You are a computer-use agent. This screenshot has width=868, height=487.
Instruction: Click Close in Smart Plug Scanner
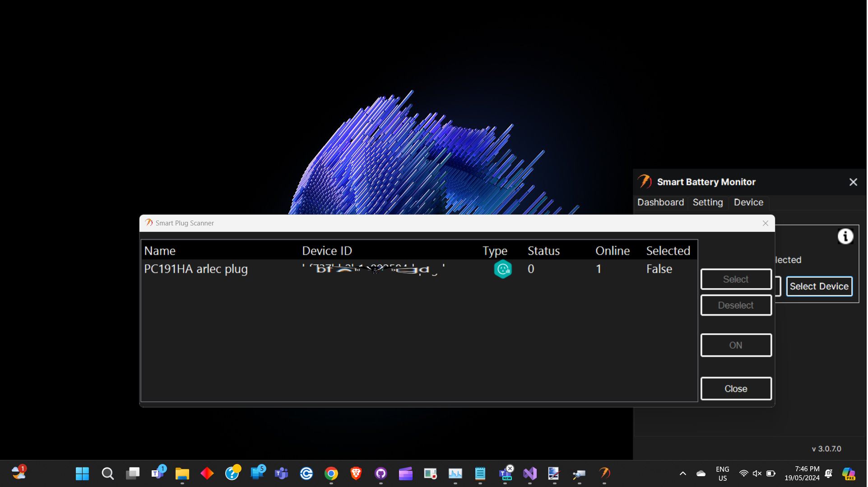[736, 389]
